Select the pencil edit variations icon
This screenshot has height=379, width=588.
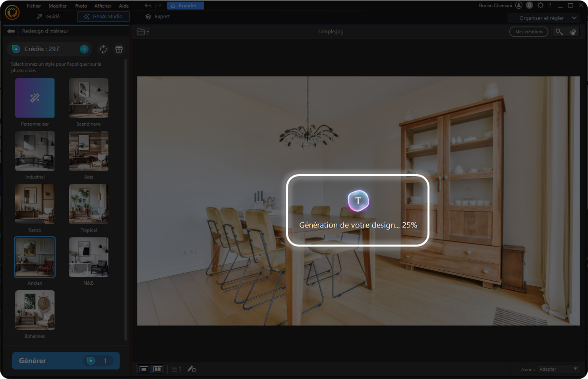coord(192,369)
